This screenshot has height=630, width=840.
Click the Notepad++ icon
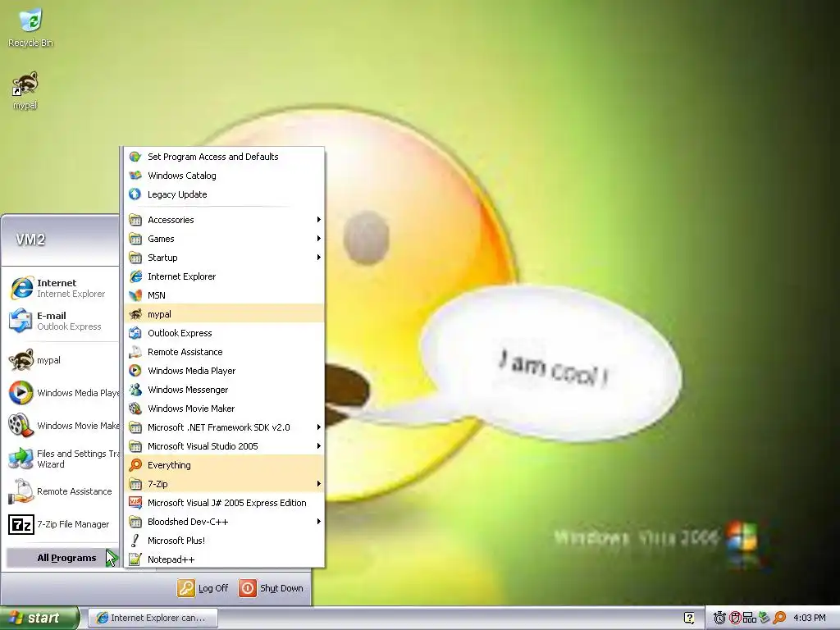tap(135, 559)
